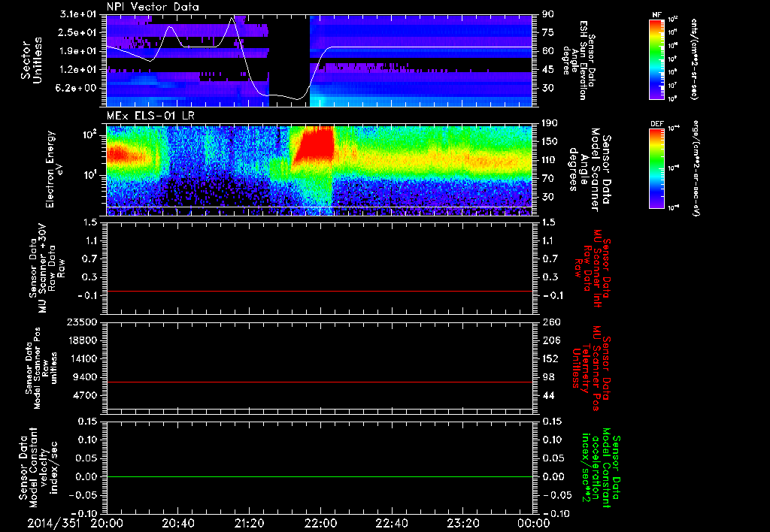The width and height of the screenshot is (770, 532).
Task: Click the '21:20' time axis label
Action: [249, 523]
